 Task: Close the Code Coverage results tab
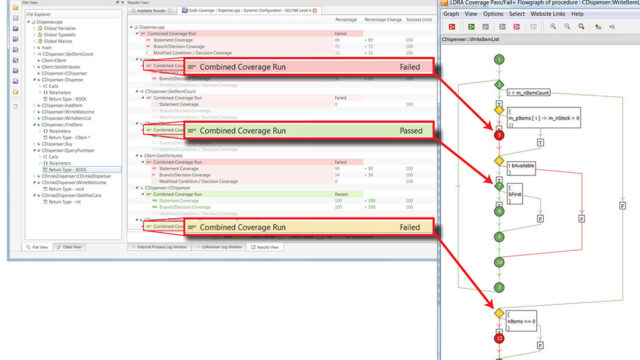click(x=315, y=11)
